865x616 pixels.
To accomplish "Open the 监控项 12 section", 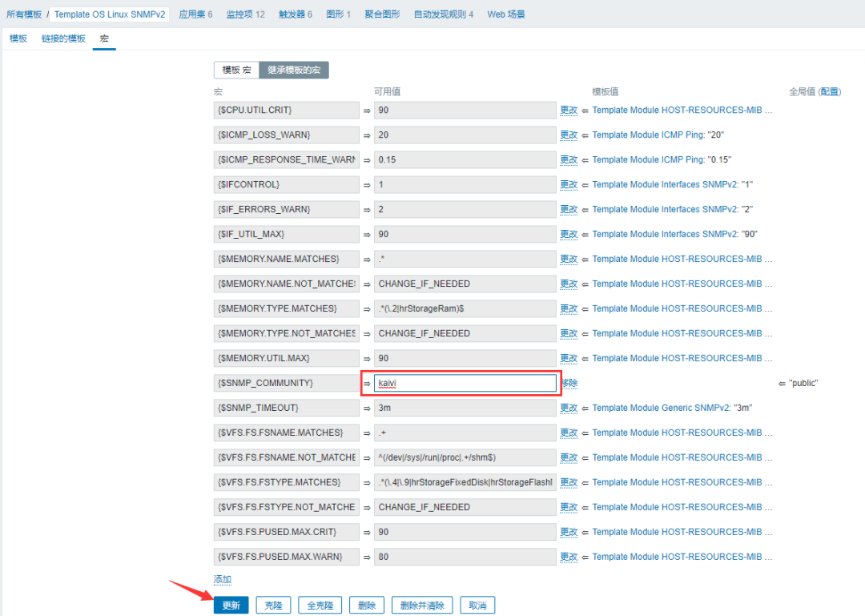I will coord(246,14).
